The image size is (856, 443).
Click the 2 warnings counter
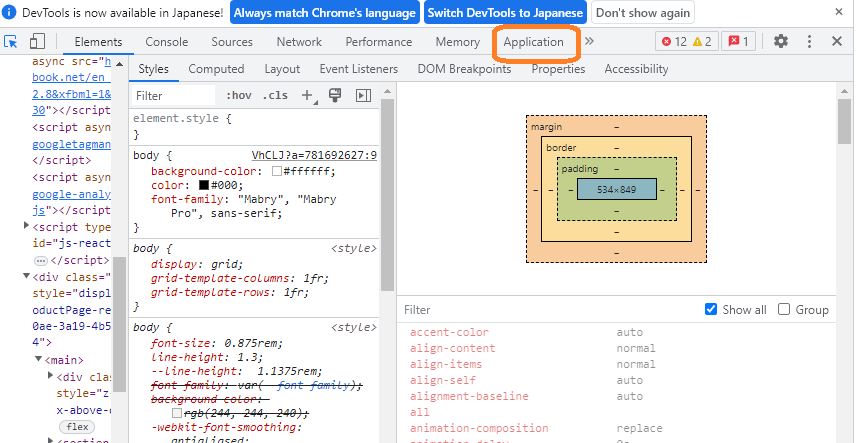pyautogui.click(x=702, y=42)
